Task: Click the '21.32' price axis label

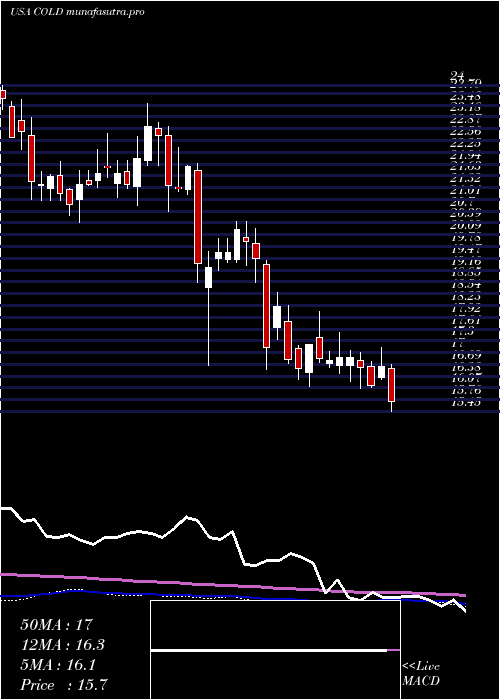Action: (x=466, y=179)
